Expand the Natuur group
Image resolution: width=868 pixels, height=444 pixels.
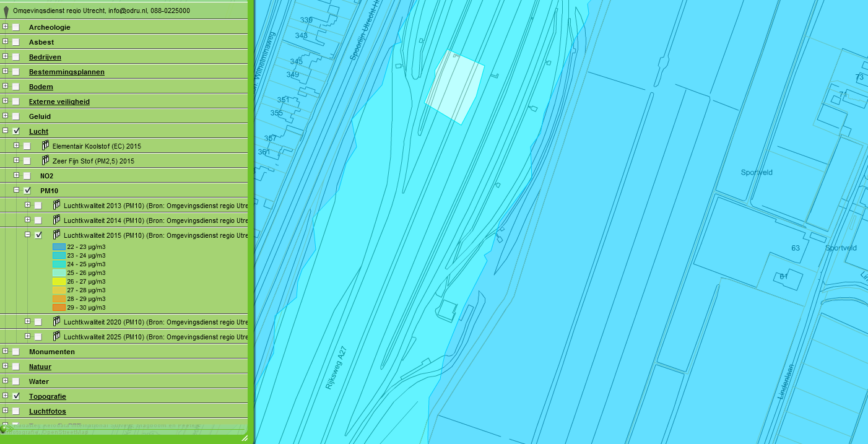point(5,366)
